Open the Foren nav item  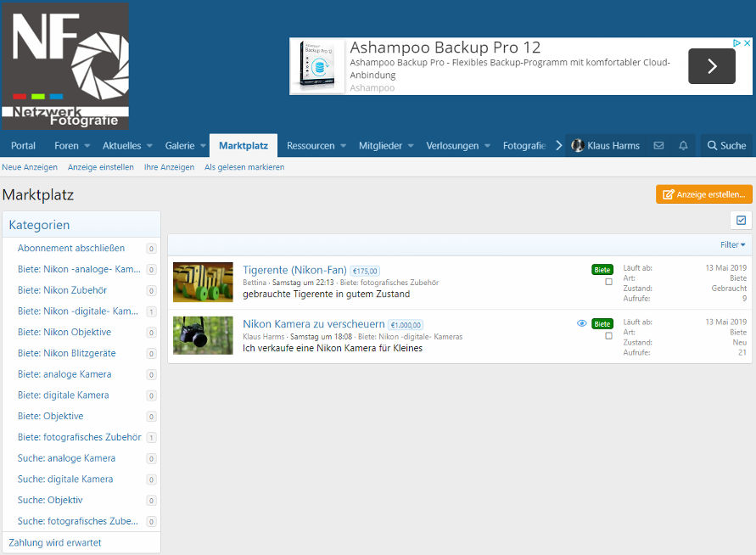pyautogui.click(x=66, y=146)
